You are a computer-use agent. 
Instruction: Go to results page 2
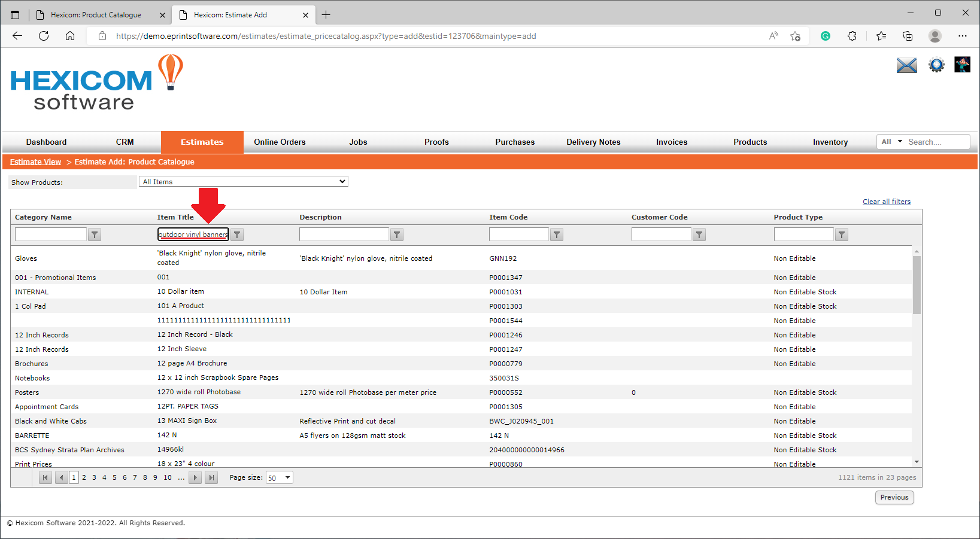coord(84,477)
